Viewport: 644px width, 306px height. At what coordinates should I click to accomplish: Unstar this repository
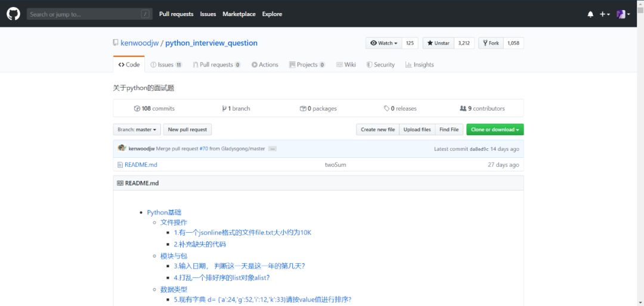(x=438, y=43)
